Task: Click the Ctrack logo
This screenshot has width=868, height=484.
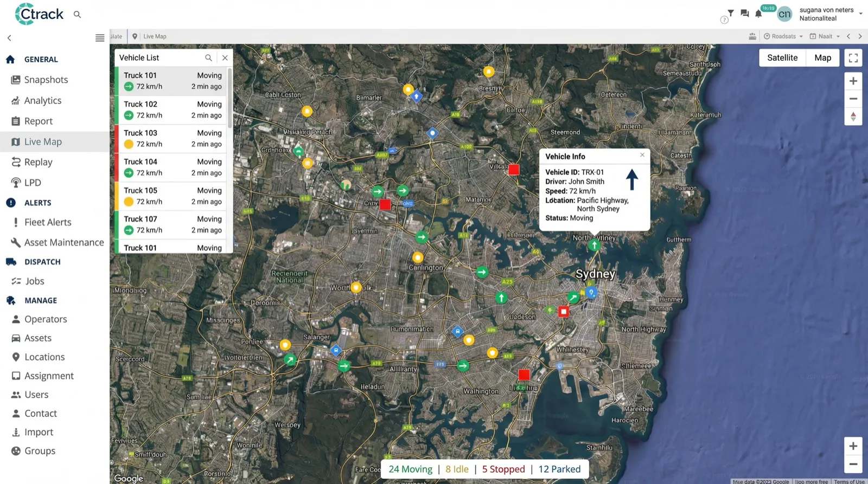Action: click(x=39, y=14)
